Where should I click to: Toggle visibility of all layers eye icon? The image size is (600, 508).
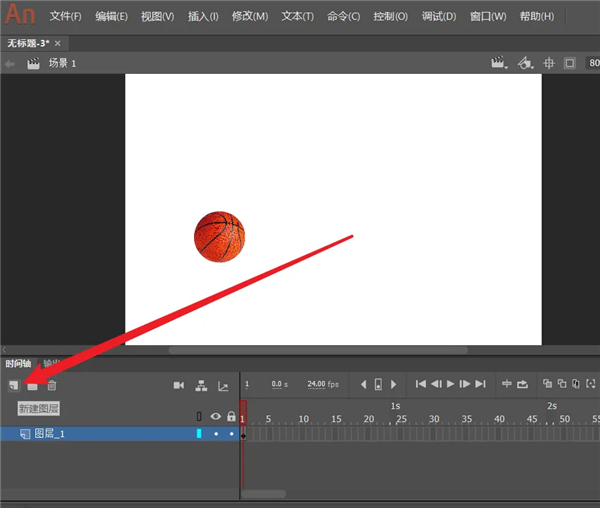point(215,416)
